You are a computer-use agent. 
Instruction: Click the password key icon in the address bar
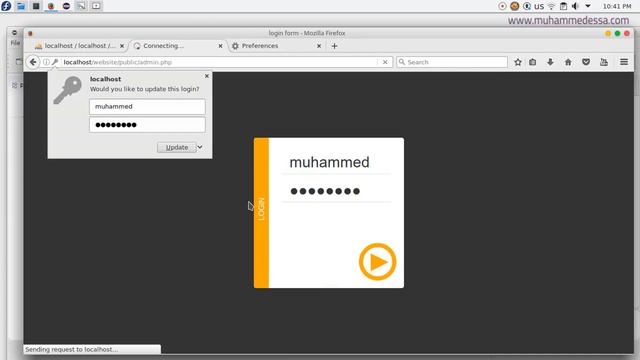(x=55, y=62)
